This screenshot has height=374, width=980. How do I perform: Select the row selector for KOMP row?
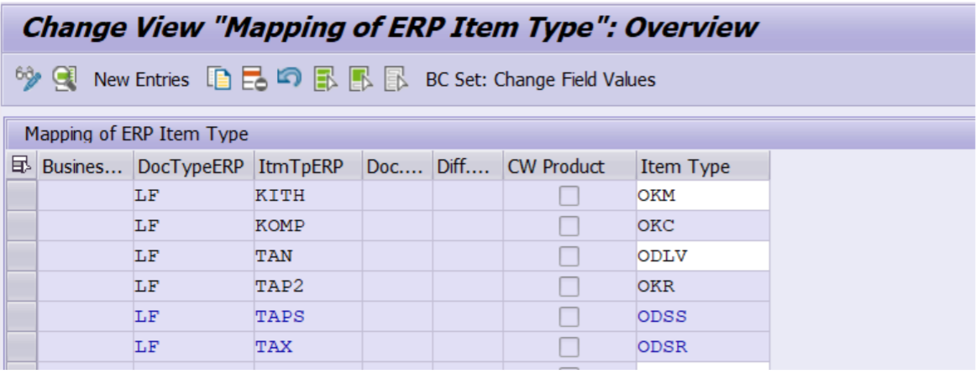pos(21,227)
